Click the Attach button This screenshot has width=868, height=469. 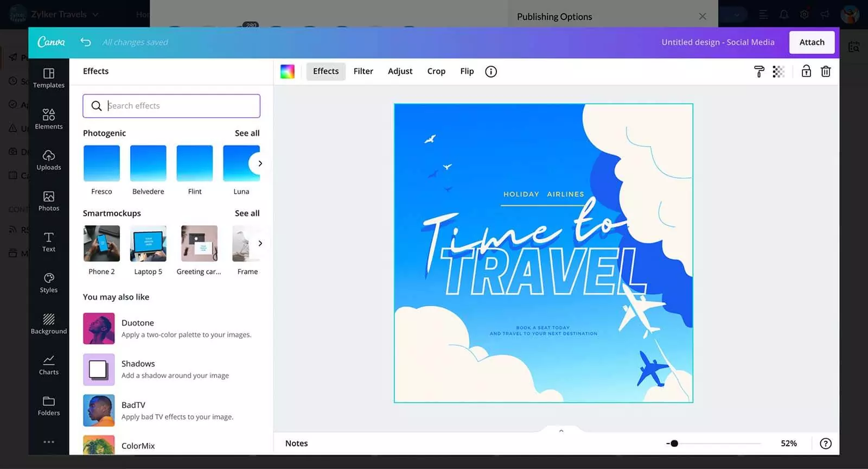pos(812,42)
